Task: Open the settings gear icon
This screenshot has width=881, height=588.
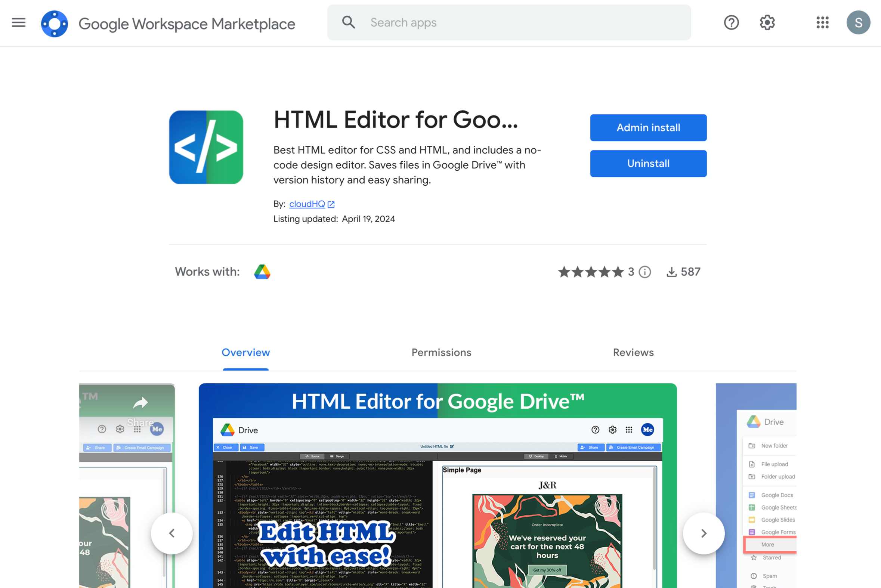Action: [x=767, y=22]
